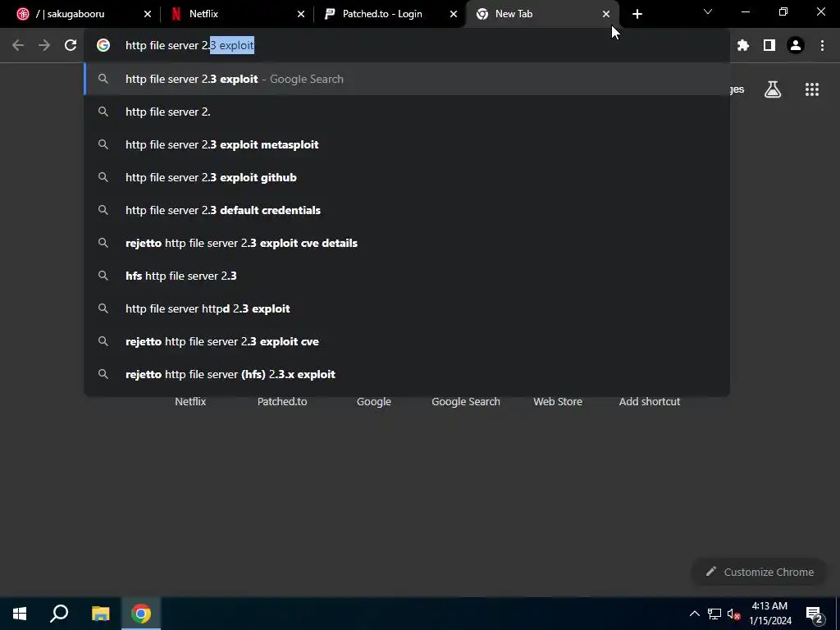This screenshot has width=840, height=630.
Task: Open the Extensions puzzle icon
Action: 743,46
